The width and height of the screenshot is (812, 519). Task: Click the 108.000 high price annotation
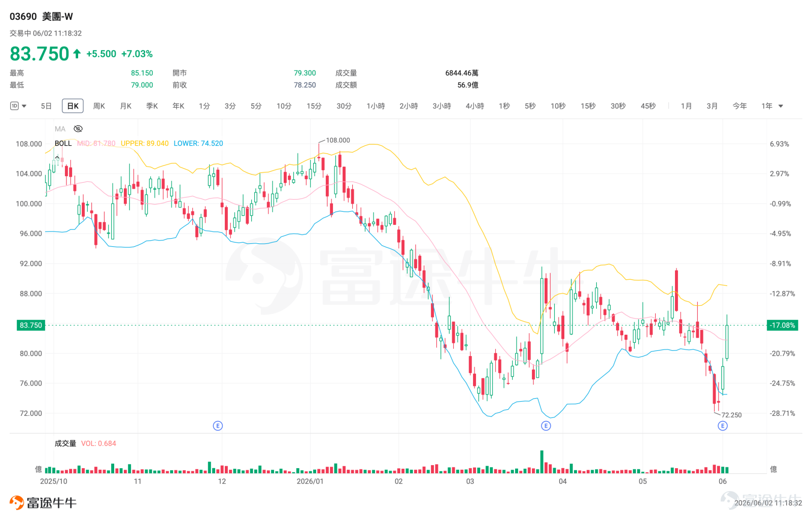338,140
